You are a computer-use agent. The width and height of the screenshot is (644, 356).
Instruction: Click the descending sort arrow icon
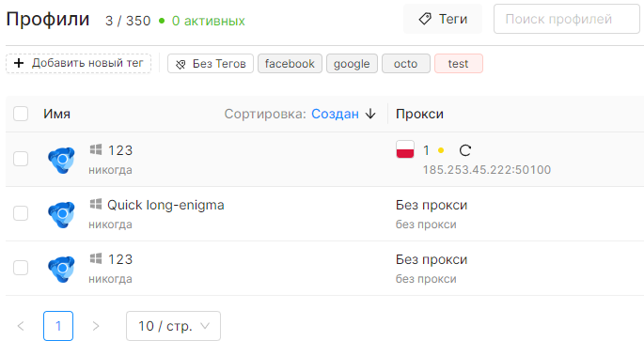pos(370,114)
